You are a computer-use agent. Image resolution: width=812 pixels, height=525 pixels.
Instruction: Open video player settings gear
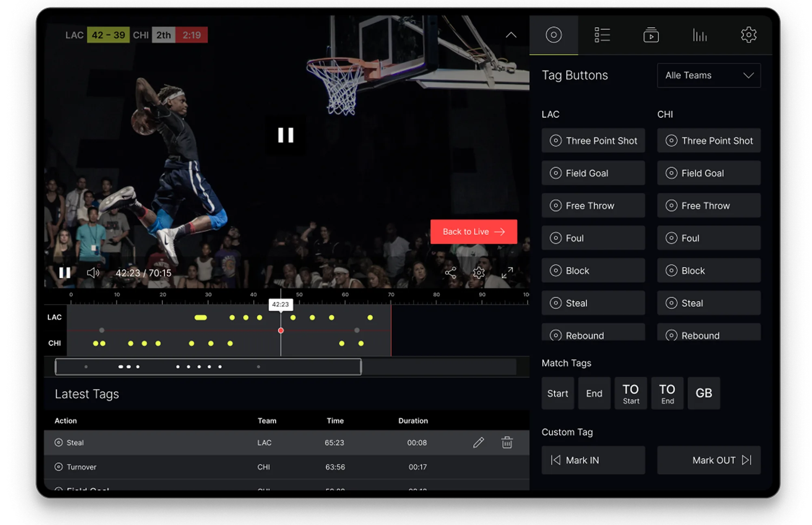[479, 273]
